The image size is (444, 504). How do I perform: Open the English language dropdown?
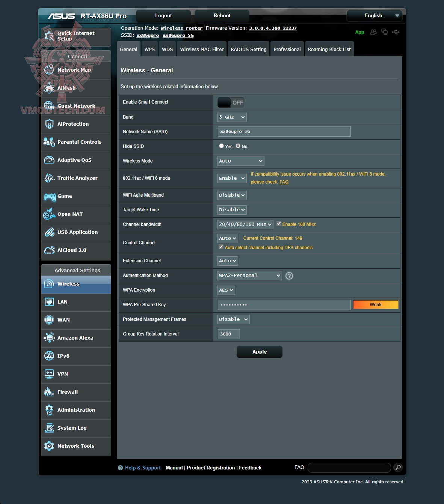374,16
